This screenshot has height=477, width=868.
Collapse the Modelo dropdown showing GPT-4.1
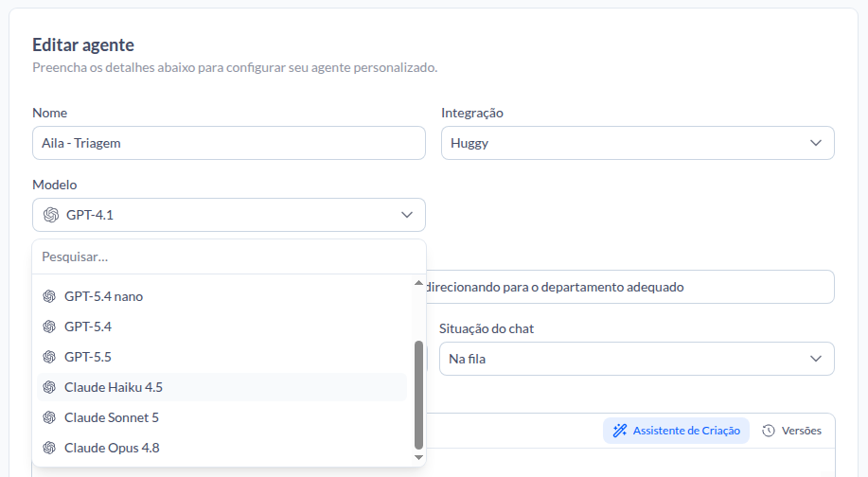229,215
